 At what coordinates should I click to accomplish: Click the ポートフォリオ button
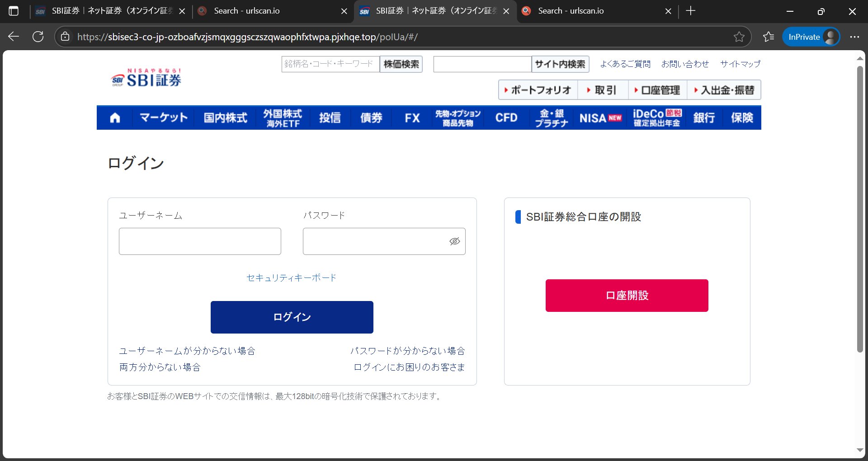538,90
